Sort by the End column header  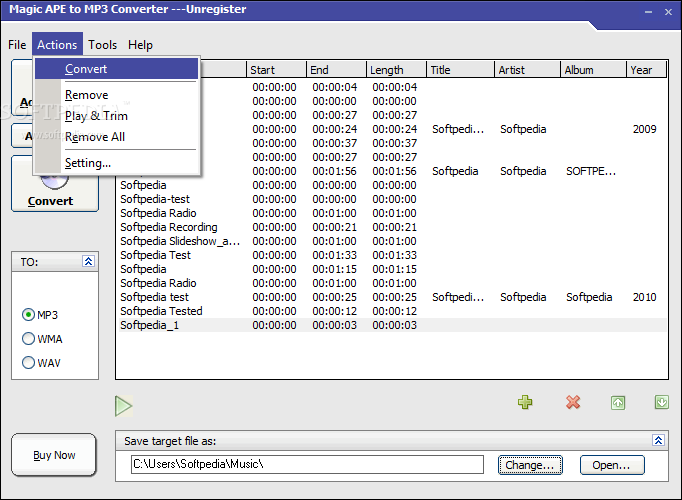(x=336, y=70)
